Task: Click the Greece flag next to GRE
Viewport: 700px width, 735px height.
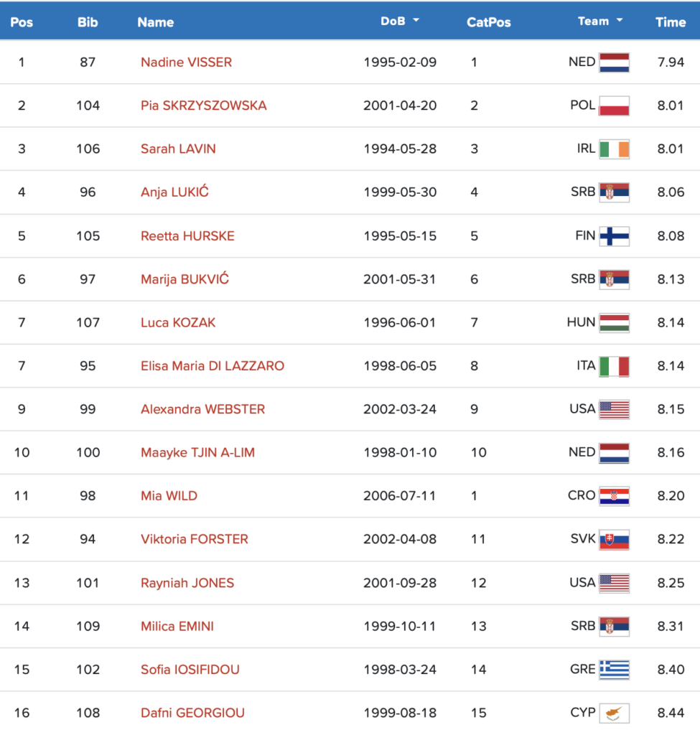Action: [x=614, y=670]
